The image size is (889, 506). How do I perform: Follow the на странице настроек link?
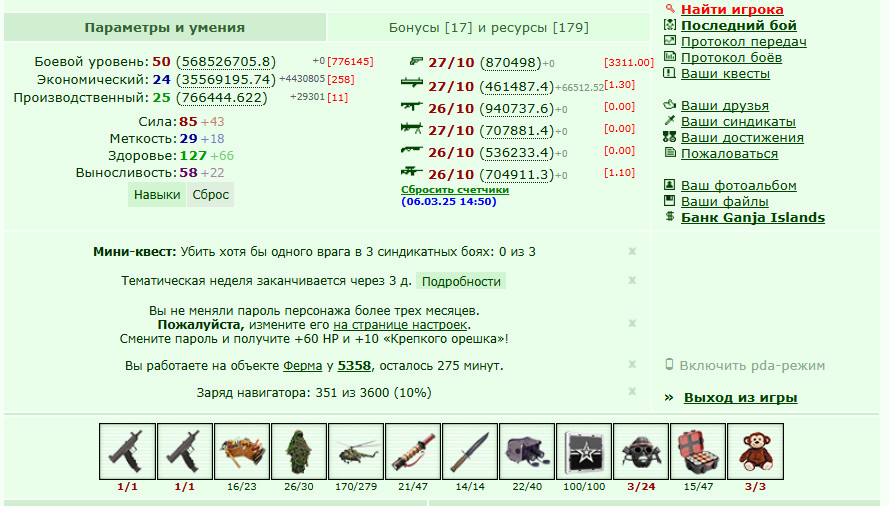400,324
